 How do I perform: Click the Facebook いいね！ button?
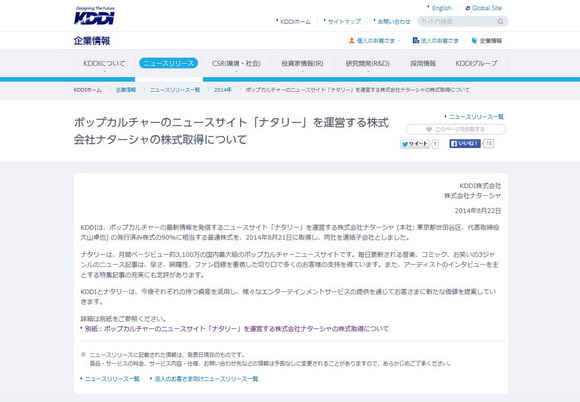tap(465, 143)
